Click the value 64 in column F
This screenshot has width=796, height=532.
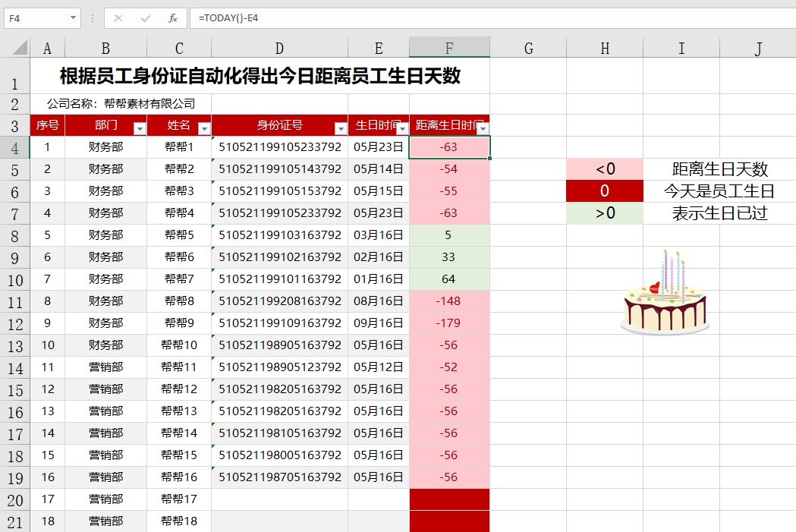point(448,279)
